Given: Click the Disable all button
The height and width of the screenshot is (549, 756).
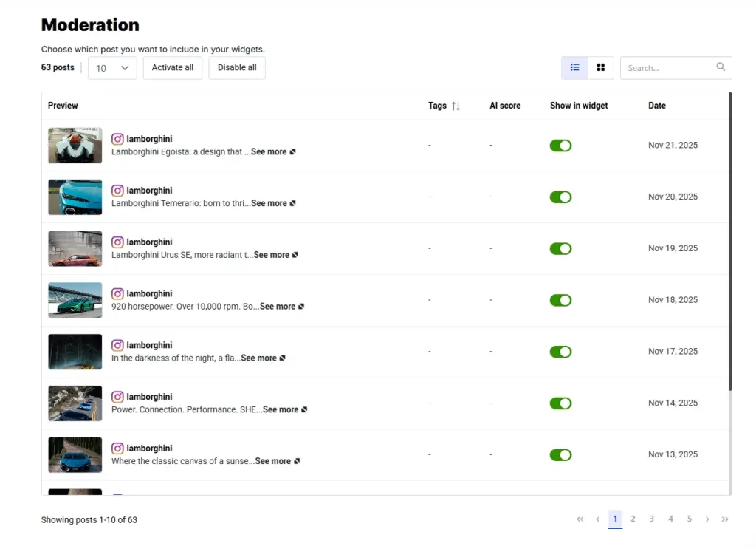Looking at the screenshot, I should pos(236,67).
